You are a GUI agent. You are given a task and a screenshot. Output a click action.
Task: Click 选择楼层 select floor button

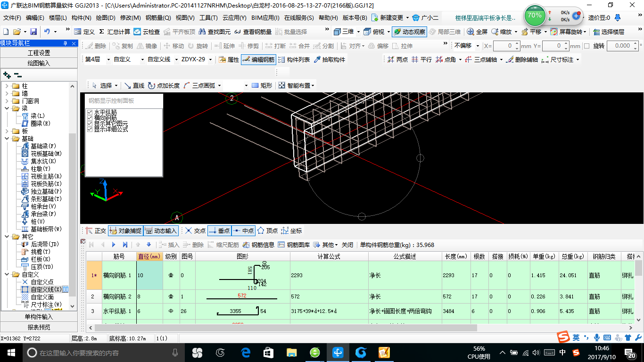(609, 32)
